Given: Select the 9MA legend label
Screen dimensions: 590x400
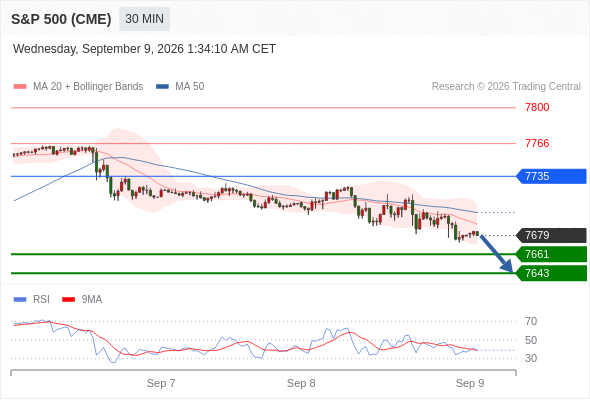Looking at the screenshot, I should 92,300.
